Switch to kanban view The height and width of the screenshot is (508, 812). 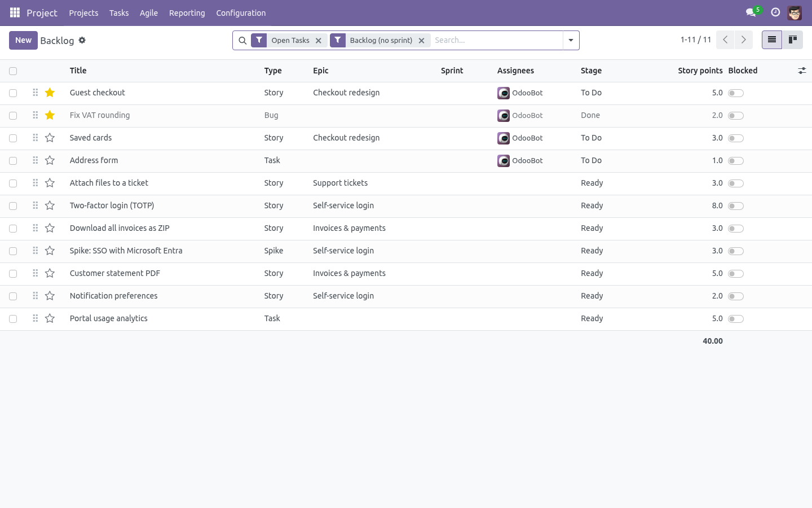792,40
